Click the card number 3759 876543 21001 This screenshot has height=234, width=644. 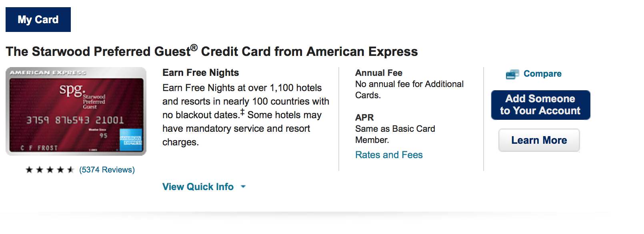click(x=75, y=120)
